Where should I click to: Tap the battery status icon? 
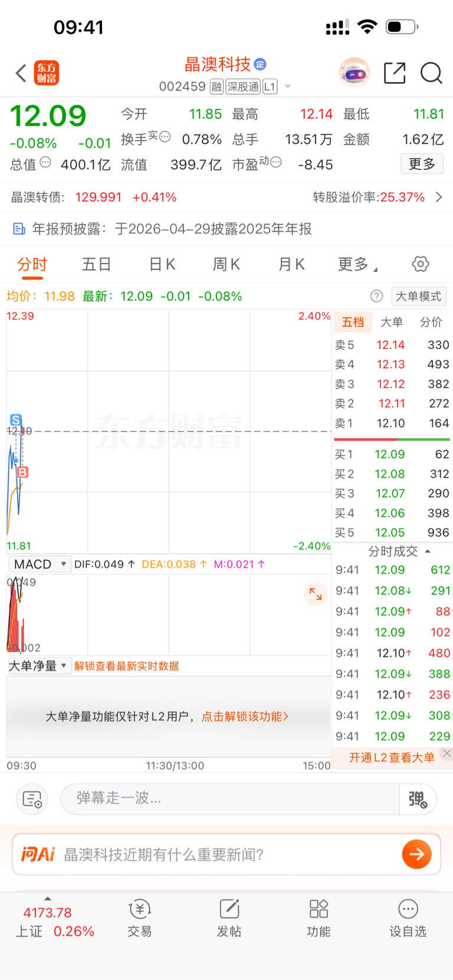[x=402, y=27]
